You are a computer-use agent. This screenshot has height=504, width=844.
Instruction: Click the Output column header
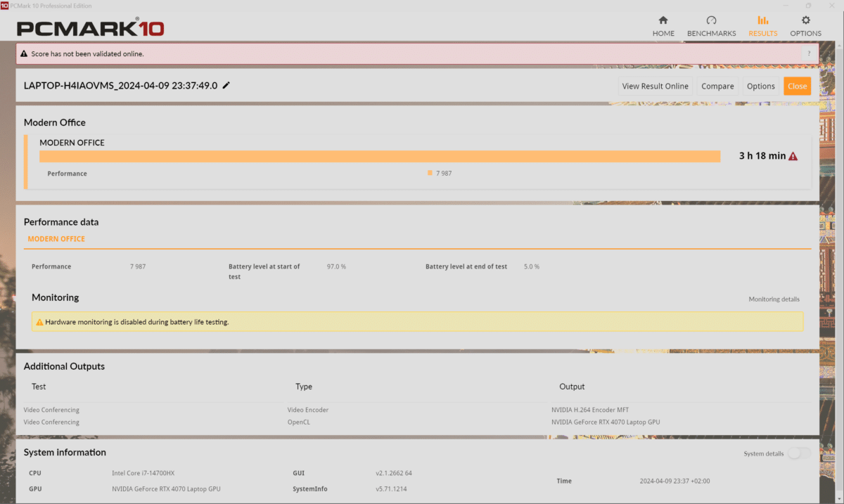pos(572,387)
